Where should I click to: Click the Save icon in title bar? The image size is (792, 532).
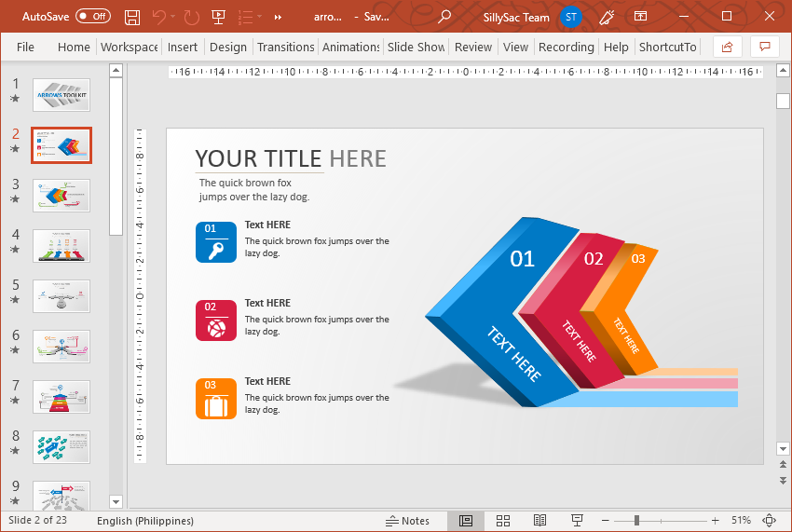point(132,17)
